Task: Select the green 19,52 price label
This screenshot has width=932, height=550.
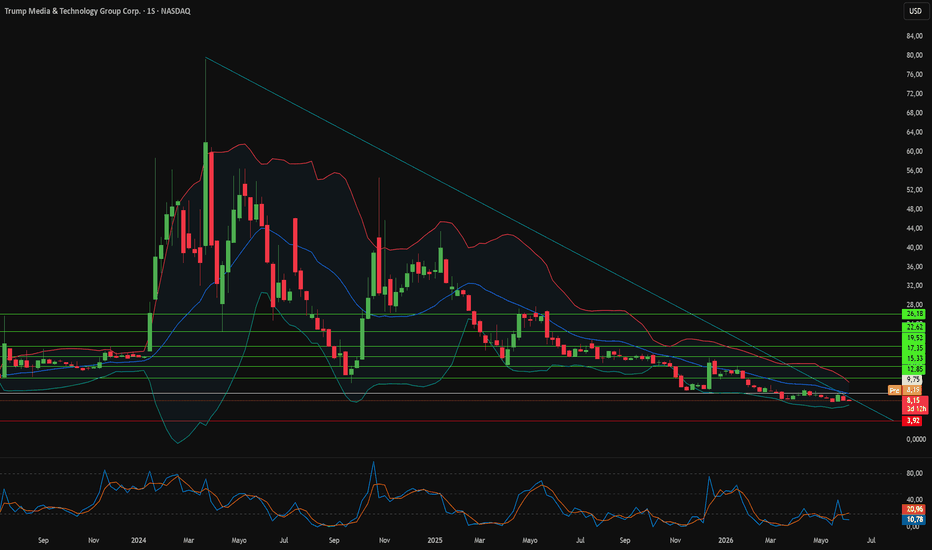Action: click(914, 338)
